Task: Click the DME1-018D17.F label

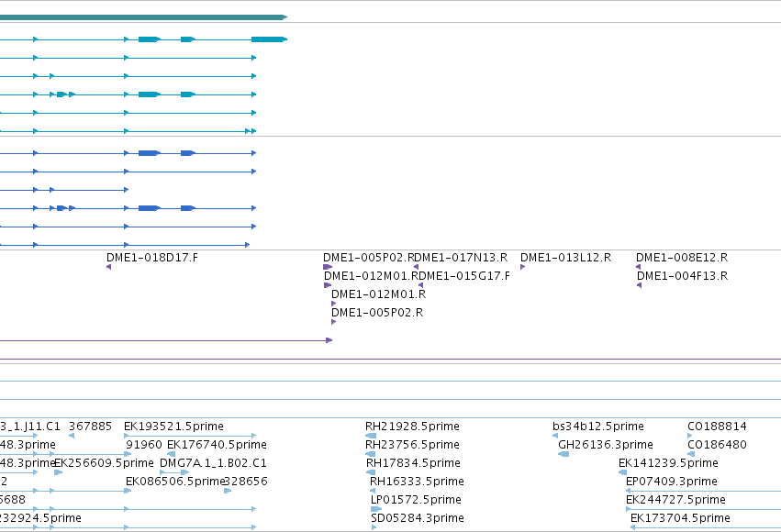Action: point(152,258)
